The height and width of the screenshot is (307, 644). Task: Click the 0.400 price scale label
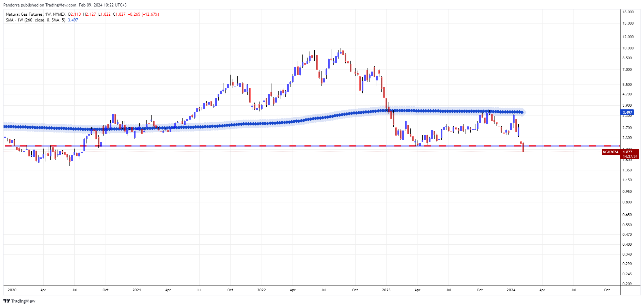click(x=627, y=244)
